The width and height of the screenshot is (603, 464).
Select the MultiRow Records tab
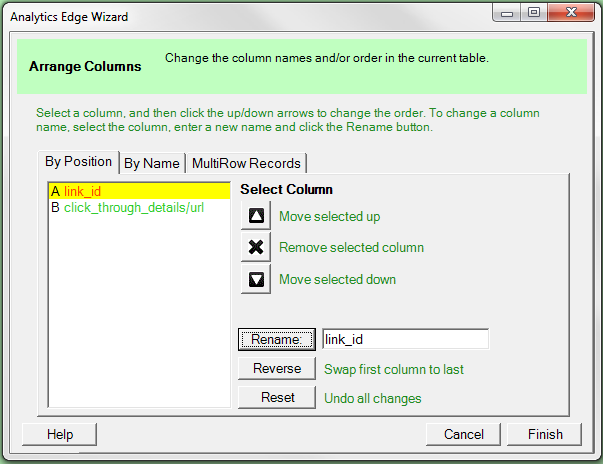click(245, 163)
